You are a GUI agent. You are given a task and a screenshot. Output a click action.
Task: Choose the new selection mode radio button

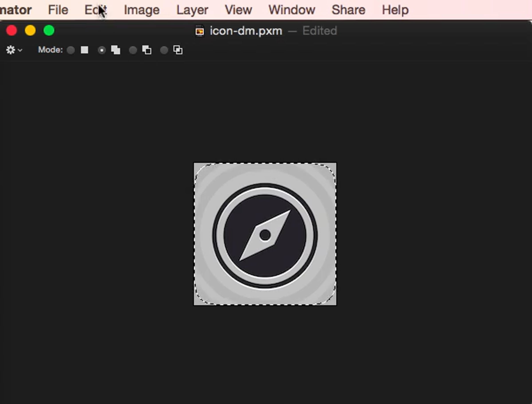coord(71,50)
